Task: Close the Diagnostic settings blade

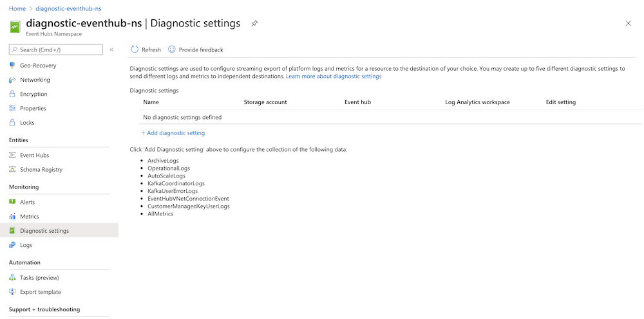Action: tap(628, 23)
